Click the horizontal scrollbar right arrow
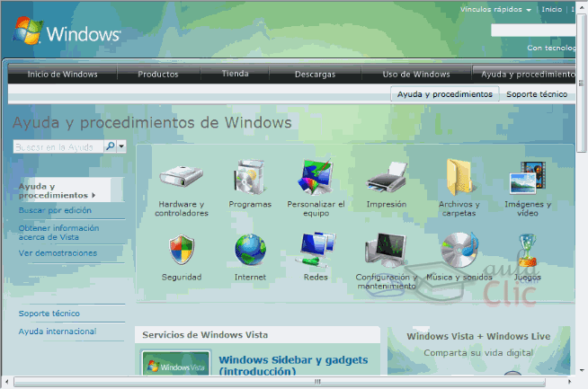 569,382
